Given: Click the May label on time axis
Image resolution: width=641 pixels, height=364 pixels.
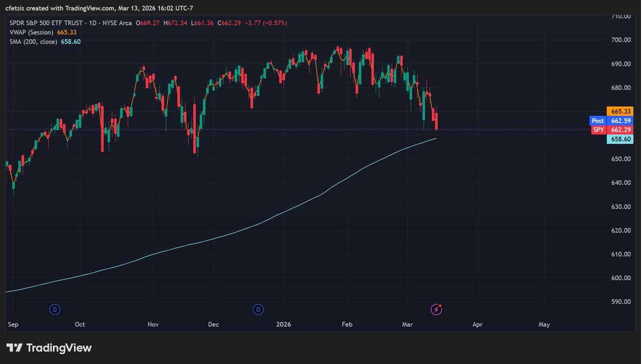Looking at the screenshot, I should tap(544, 324).
